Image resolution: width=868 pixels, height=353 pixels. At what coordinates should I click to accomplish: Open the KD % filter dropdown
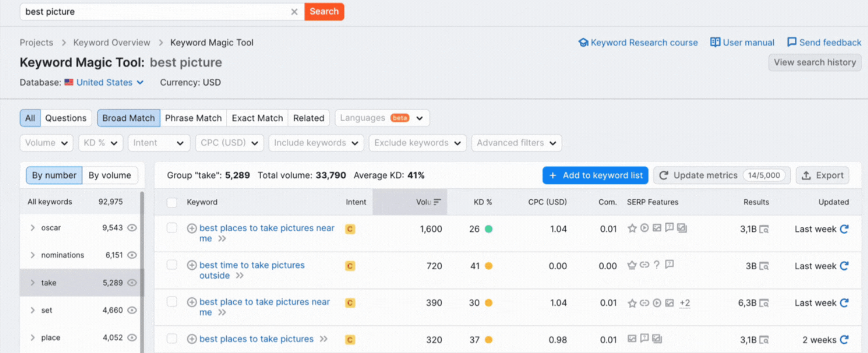[x=100, y=143]
